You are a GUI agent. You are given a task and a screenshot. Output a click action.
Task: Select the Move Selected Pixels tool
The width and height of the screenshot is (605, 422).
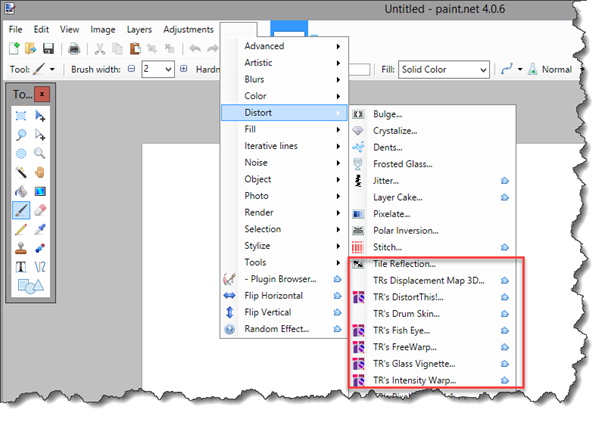click(40, 116)
